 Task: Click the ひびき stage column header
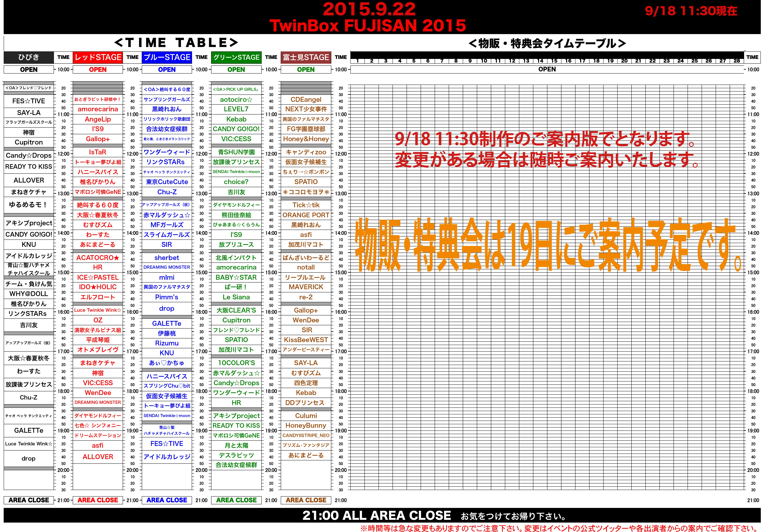click(x=29, y=57)
